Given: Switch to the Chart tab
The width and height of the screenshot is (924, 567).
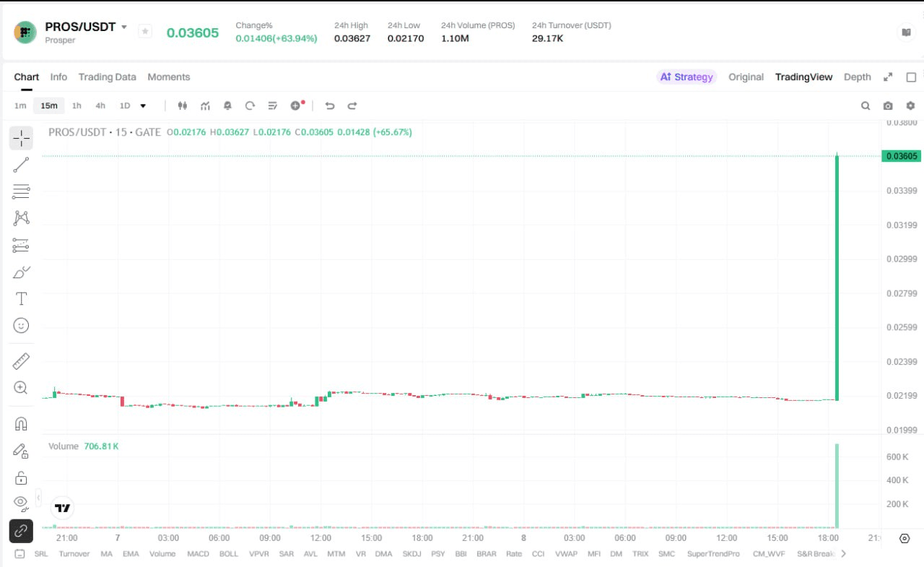Looking at the screenshot, I should click(27, 77).
